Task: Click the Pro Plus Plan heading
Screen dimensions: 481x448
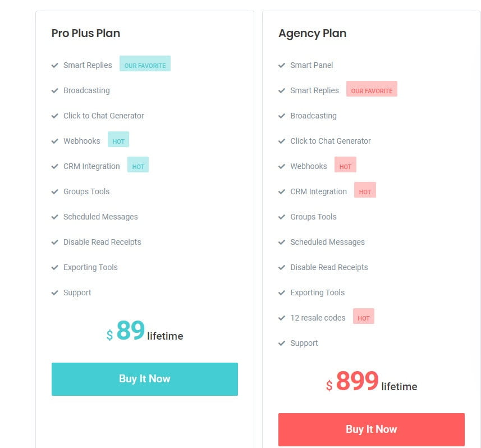Action: pyautogui.click(x=85, y=33)
